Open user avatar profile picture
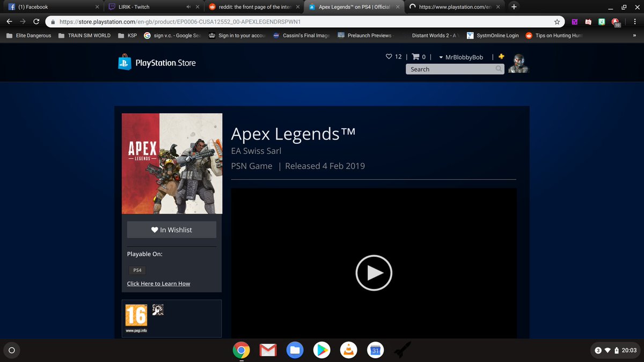The height and width of the screenshot is (362, 644). pyautogui.click(x=518, y=63)
